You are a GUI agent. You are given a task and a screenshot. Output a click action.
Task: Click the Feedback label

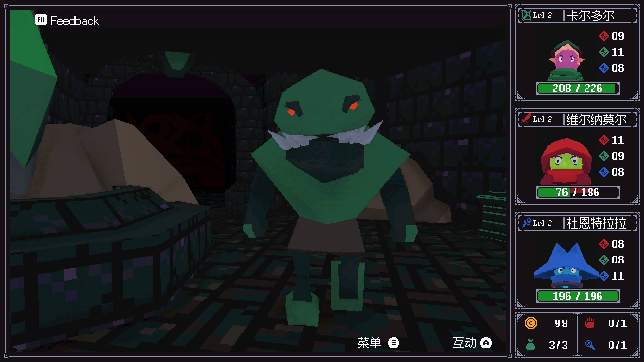[x=74, y=21]
